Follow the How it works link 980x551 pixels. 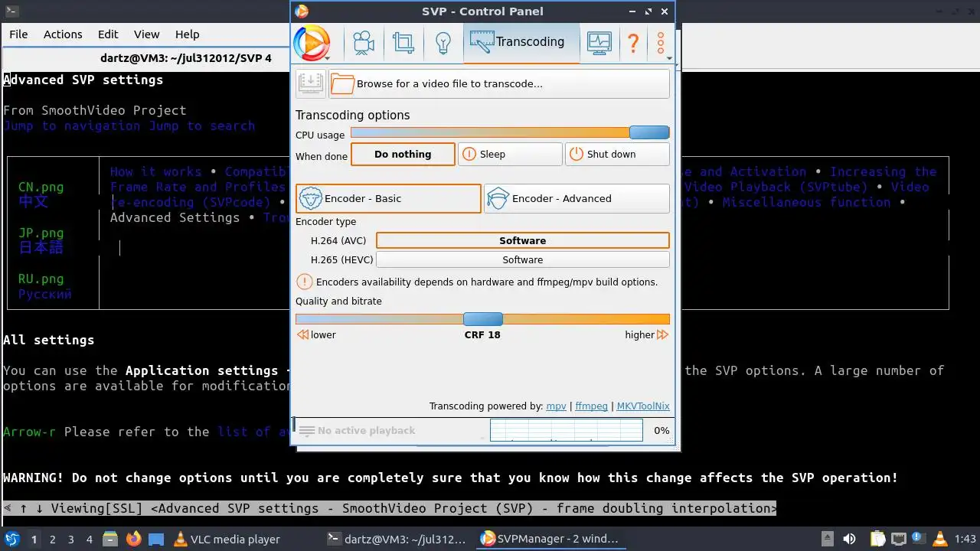tap(155, 171)
